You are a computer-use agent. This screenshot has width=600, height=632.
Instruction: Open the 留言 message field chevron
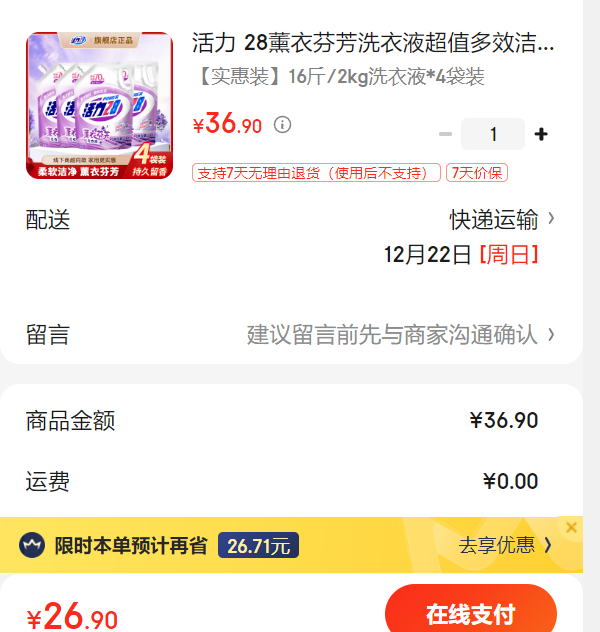[x=551, y=334]
